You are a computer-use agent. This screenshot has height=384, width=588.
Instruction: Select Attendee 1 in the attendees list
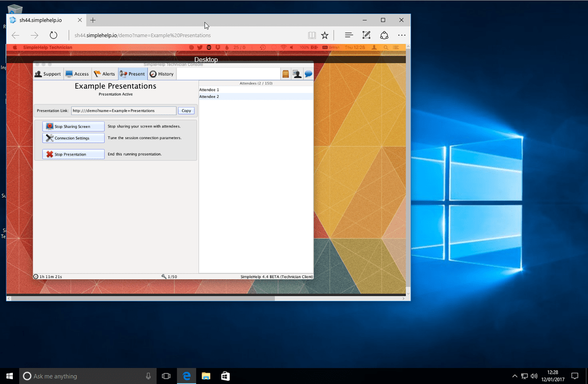[x=208, y=89]
